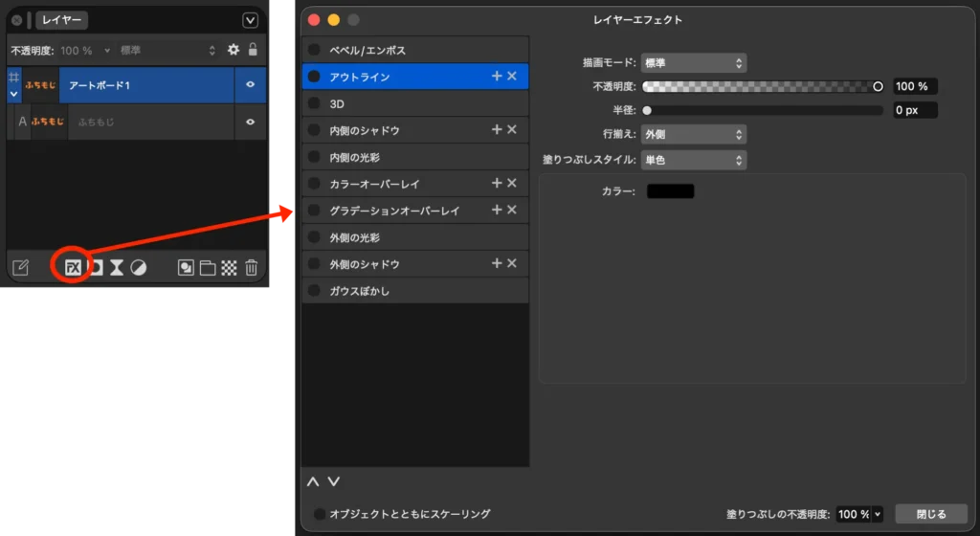The height and width of the screenshot is (536, 980).
Task: Click the 閉じる button
Action: (931, 514)
